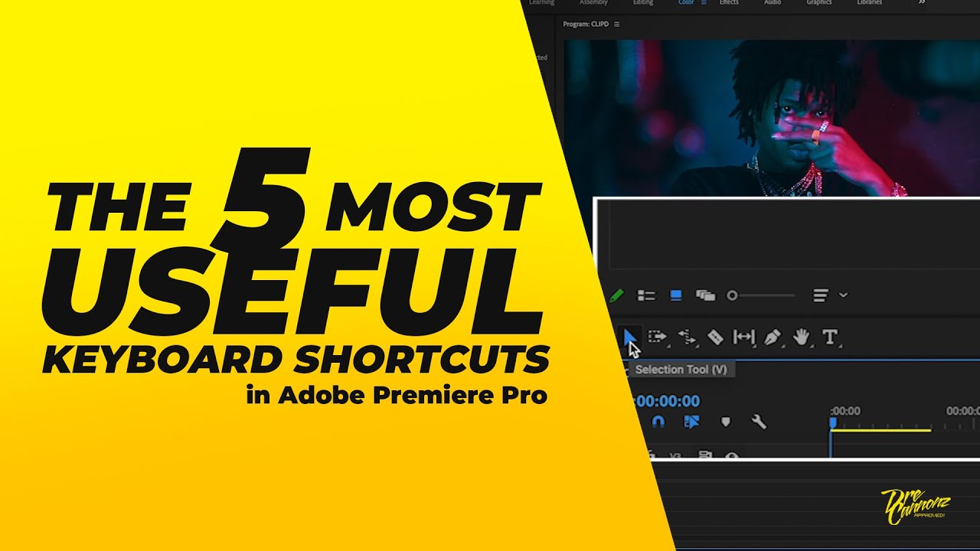Add a marker with shield icon

726,422
